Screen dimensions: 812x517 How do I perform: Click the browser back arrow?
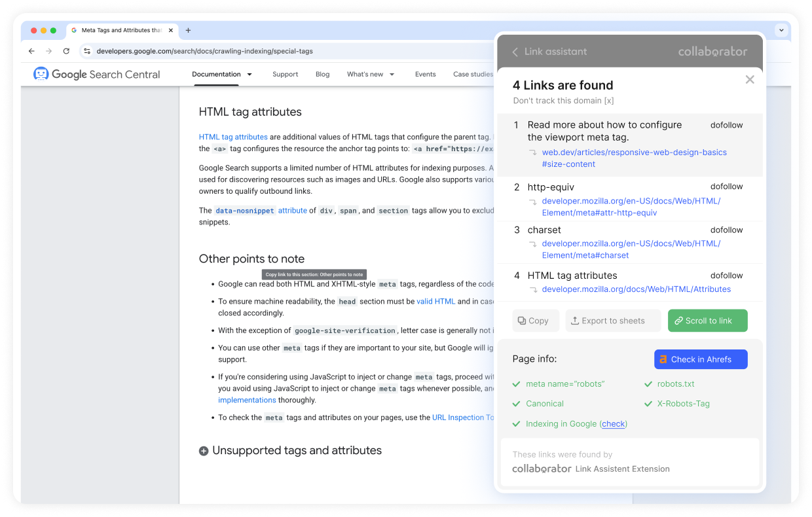click(x=31, y=51)
